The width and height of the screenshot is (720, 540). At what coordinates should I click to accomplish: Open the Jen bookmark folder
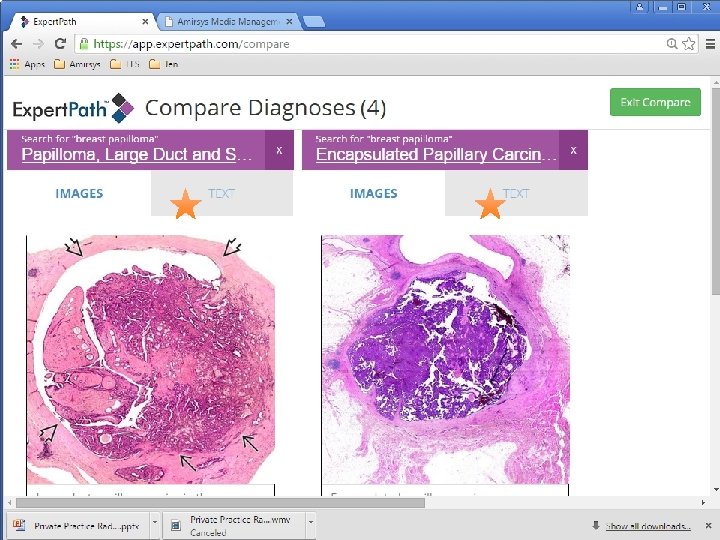(163, 64)
